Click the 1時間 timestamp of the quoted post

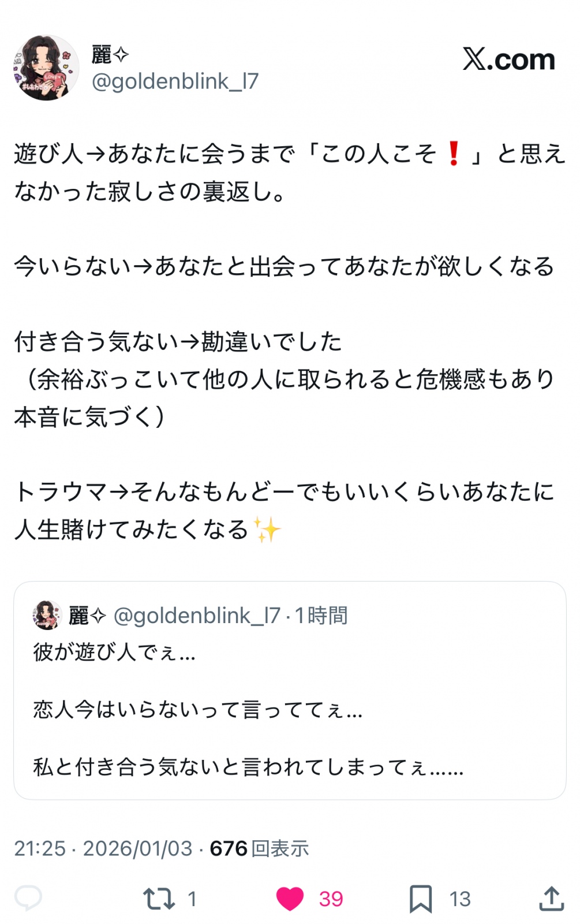(321, 616)
